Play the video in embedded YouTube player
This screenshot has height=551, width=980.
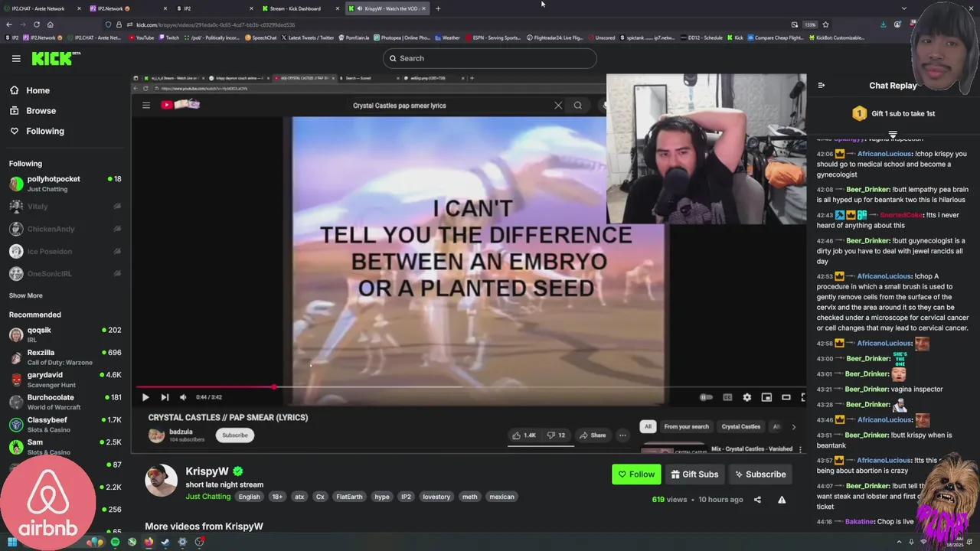pos(145,397)
